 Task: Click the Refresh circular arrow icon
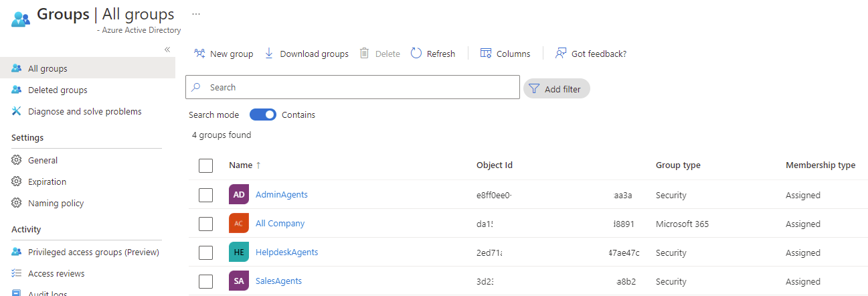point(416,54)
